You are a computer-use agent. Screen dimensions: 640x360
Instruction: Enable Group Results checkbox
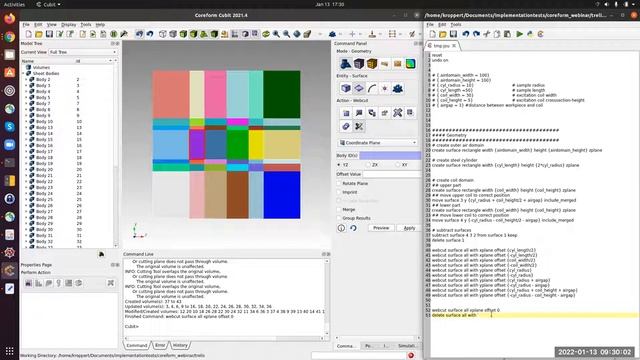coord(339,218)
